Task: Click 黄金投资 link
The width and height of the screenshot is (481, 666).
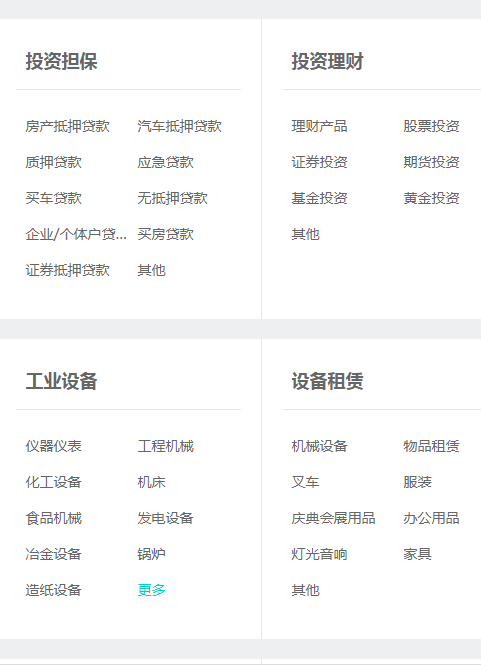Action: pos(431,198)
